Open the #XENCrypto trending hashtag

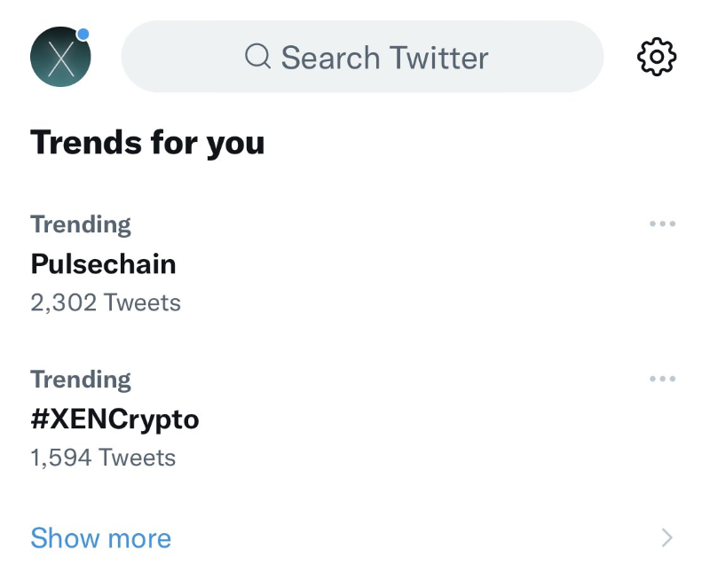tap(114, 419)
